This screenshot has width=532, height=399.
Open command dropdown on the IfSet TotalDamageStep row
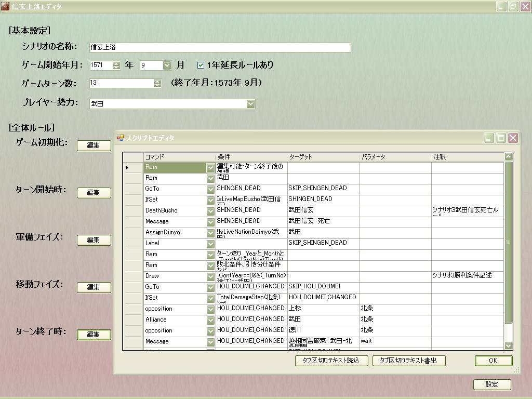click(210, 298)
